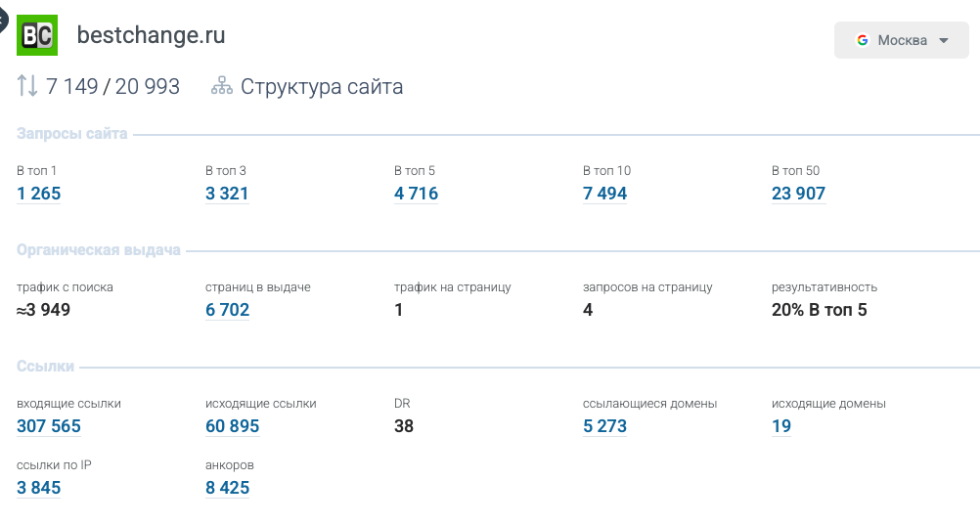Open links by IP count 3 845
Image resolution: width=980 pixels, height=524 pixels.
coord(39,488)
